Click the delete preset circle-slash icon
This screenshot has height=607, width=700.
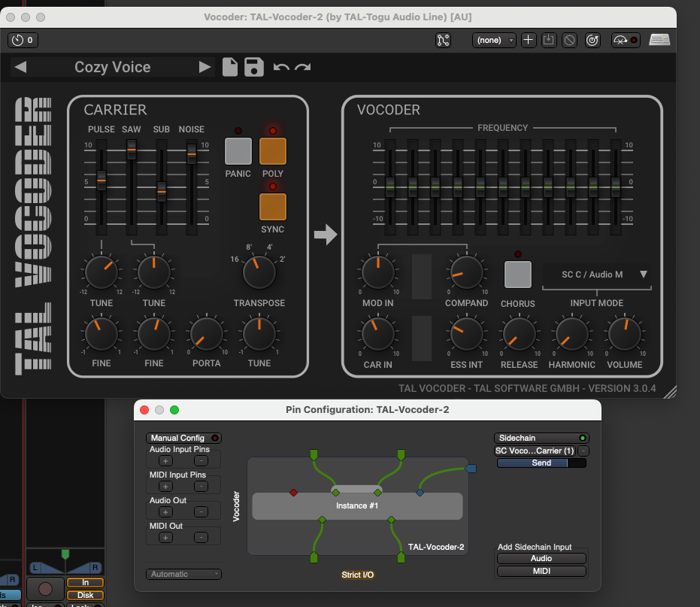(570, 40)
